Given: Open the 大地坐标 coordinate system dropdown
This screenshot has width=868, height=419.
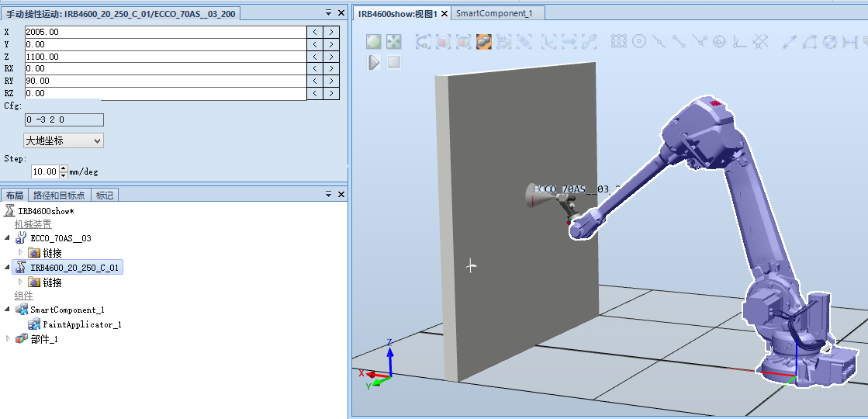Looking at the screenshot, I should pyautogui.click(x=64, y=140).
